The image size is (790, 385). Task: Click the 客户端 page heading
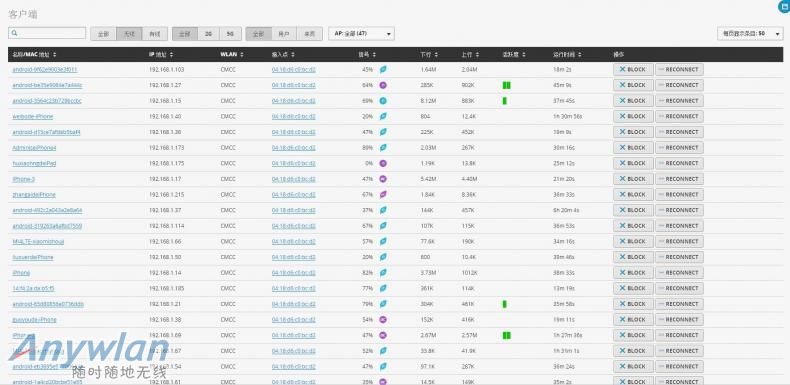click(x=23, y=15)
